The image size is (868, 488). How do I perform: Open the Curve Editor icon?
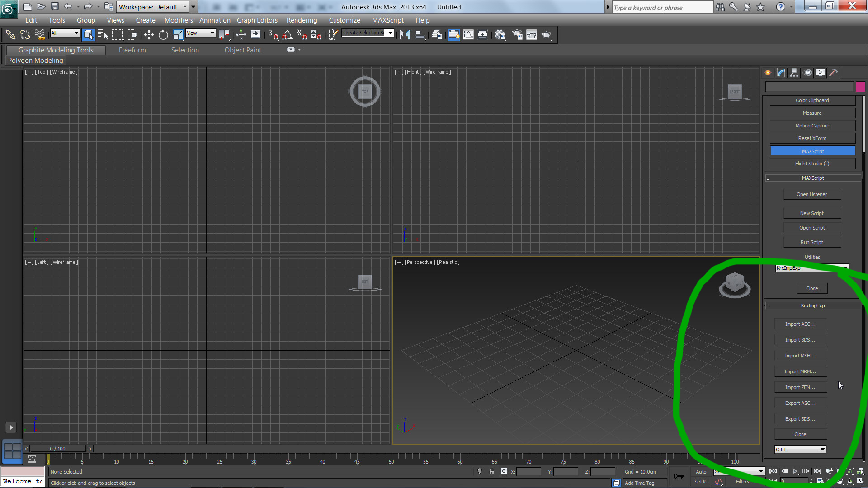point(468,35)
